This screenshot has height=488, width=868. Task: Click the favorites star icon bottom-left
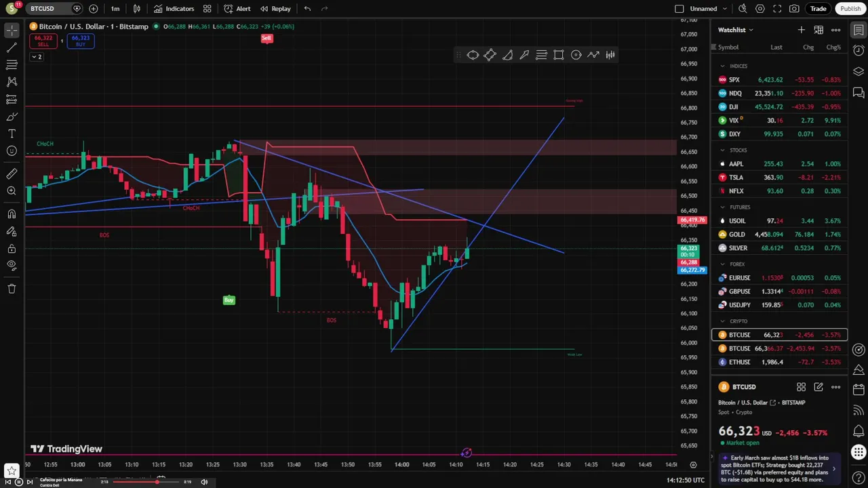coord(12,470)
